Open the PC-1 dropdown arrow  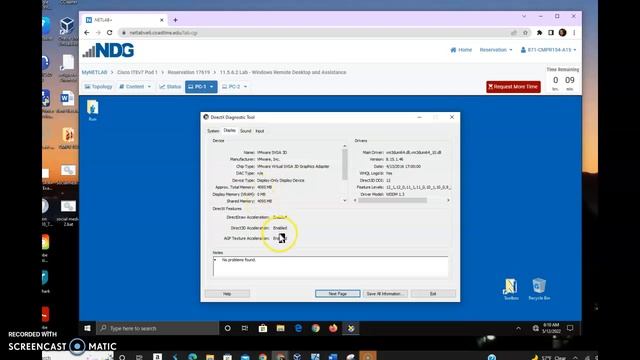[x=211, y=87]
